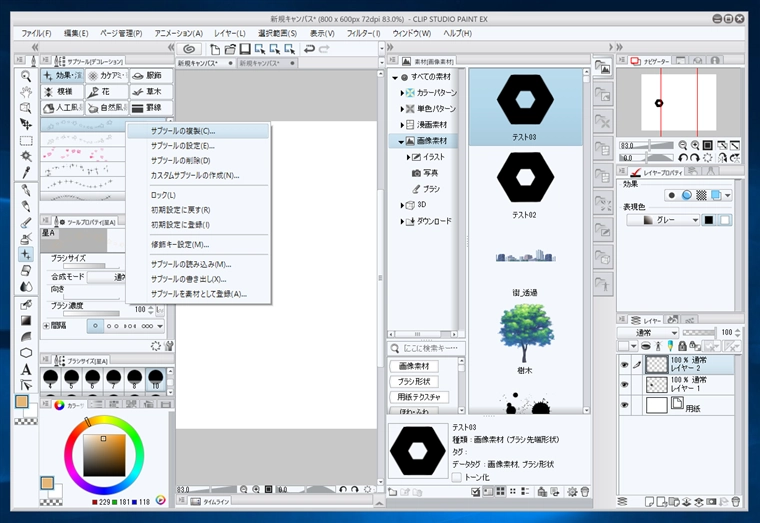Click new raster layer icon
This screenshot has height=523, width=760.
pos(649,502)
